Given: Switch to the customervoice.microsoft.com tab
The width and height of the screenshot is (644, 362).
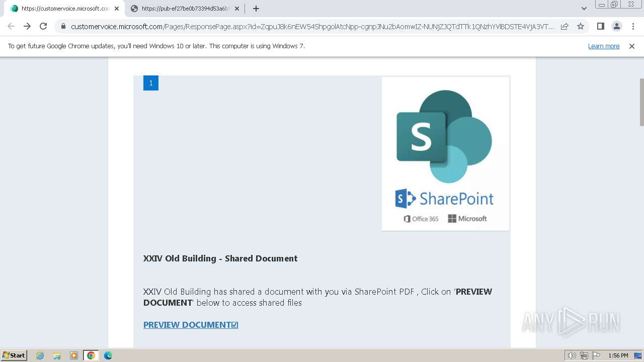Looking at the screenshot, I should tap(64, 9).
